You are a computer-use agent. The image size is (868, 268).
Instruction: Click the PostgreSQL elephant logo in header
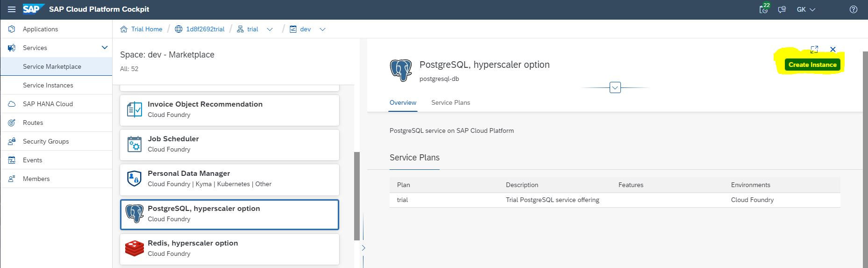(x=401, y=70)
